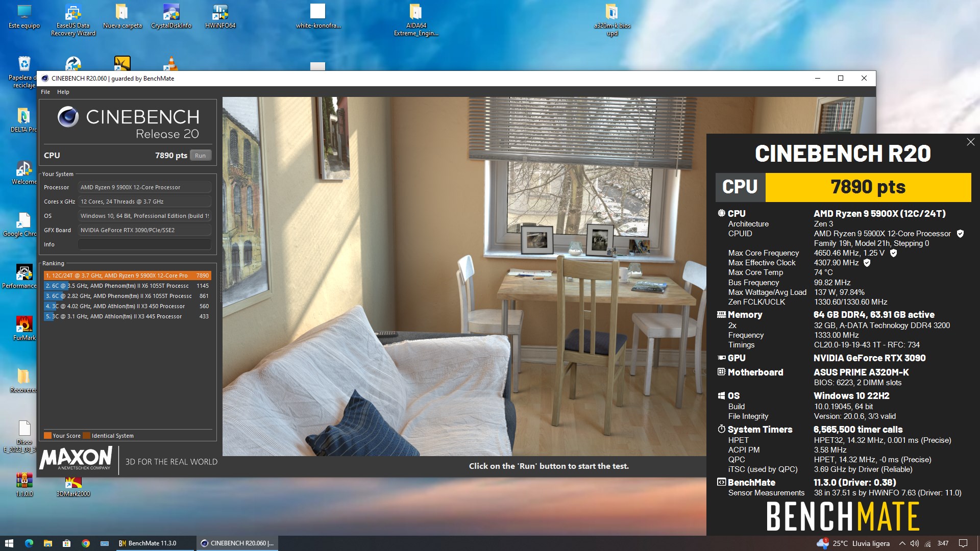Viewport: 980px width, 551px height.
Task: Select ranking row 2 Phenom 3.5 GHz
Action: 127,286
